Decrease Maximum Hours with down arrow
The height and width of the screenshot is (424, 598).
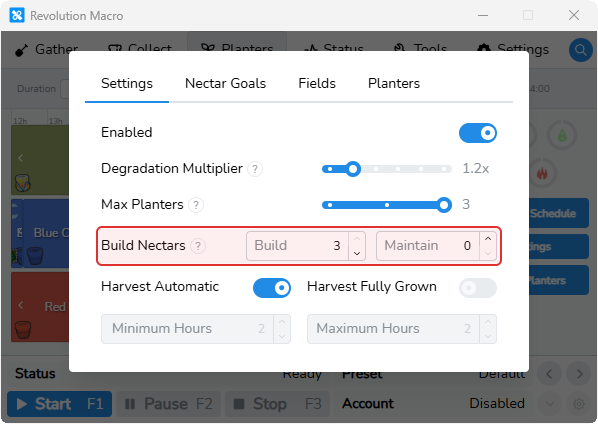click(488, 336)
